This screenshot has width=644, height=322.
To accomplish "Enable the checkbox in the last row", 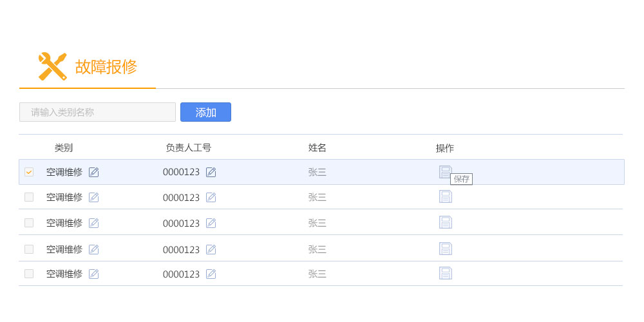I will tap(29, 274).
